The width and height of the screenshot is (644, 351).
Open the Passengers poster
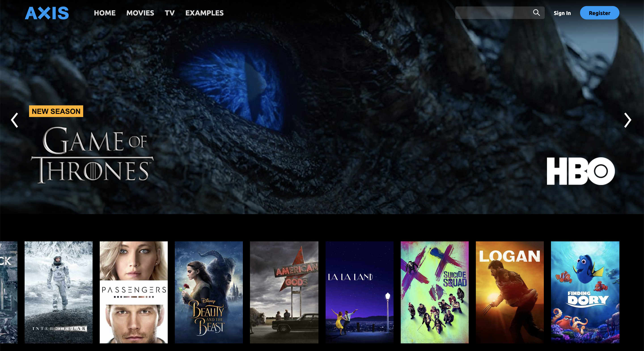134,292
